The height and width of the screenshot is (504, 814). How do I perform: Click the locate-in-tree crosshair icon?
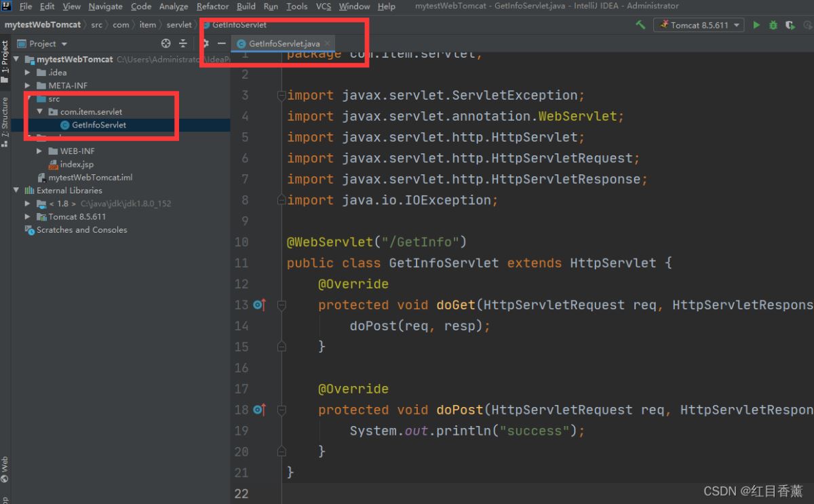coord(166,43)
